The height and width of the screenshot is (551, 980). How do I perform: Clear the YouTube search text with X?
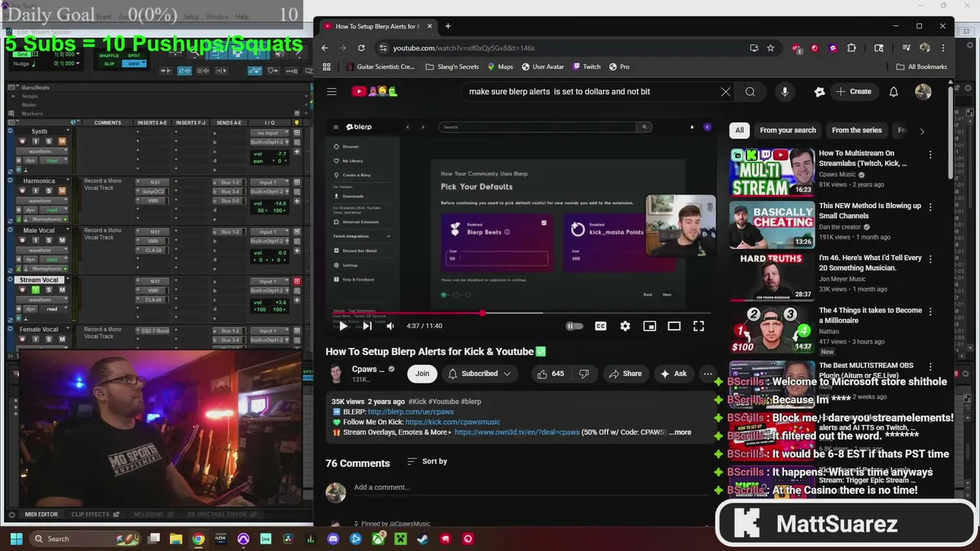click(x=726, y=92)
